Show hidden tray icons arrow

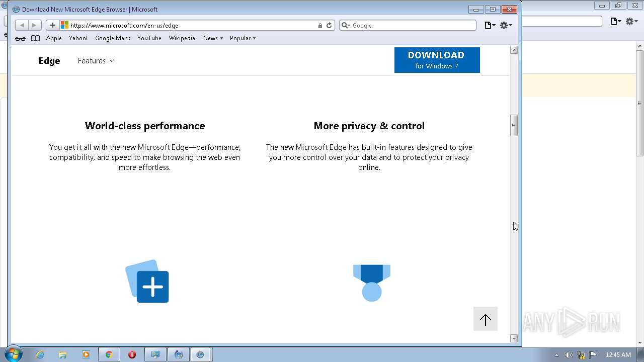556,355
